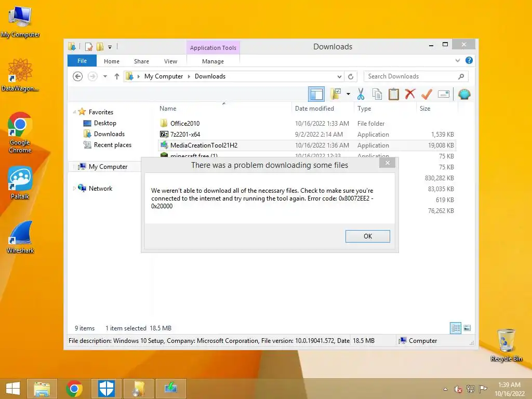
Task: Toggle the navigation pane layout icon
Action: click(x=316, y=94)
